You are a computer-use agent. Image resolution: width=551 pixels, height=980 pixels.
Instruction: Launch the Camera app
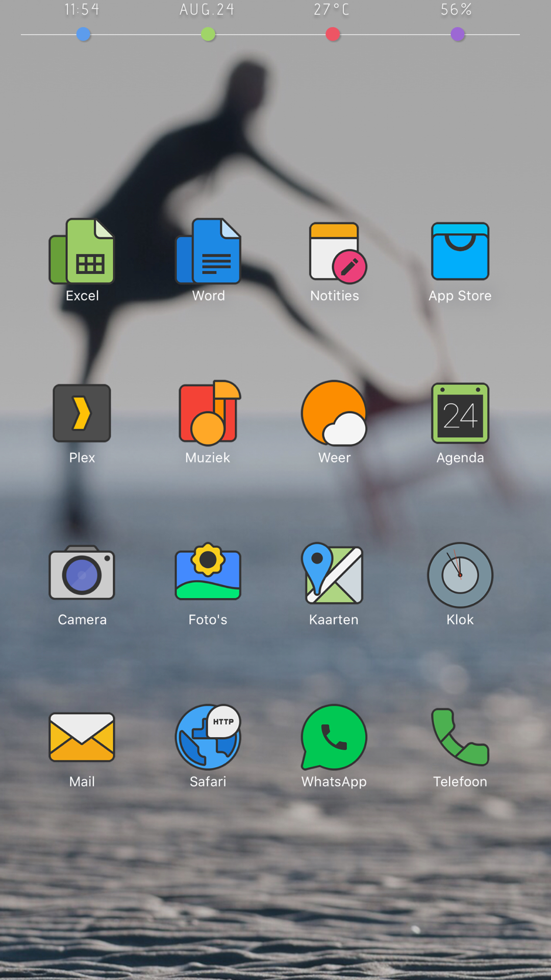pyautogui.click(x=82, y=572)
